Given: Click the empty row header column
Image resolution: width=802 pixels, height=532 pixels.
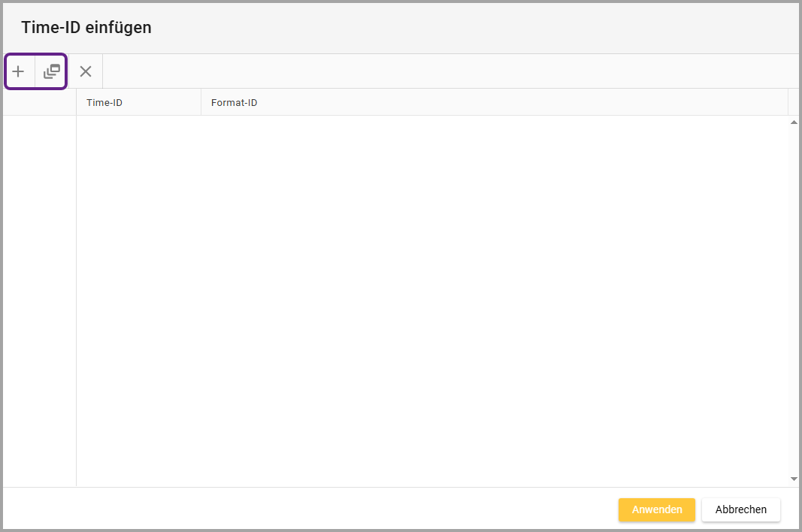Looking at the screenshot, I should click(40, 301).
